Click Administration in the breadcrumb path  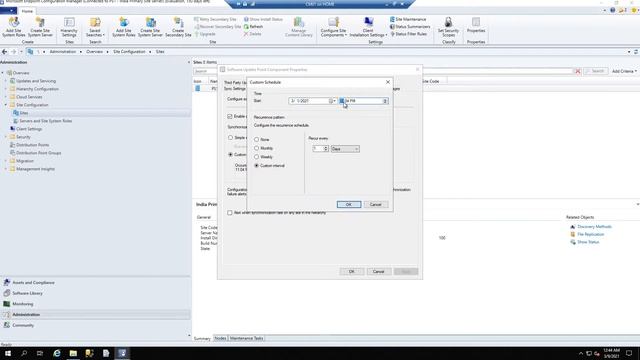[x=63, y=52]
